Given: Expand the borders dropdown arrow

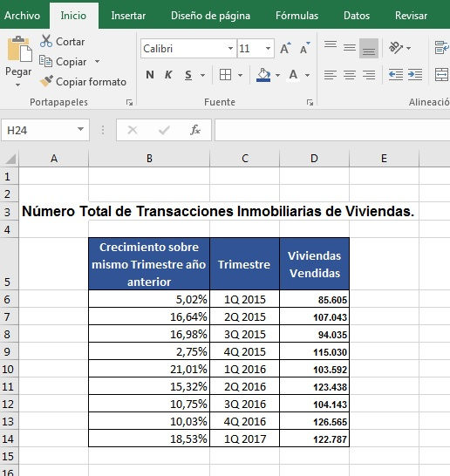Looking at the screenshot, I should (x=240, y=75).
